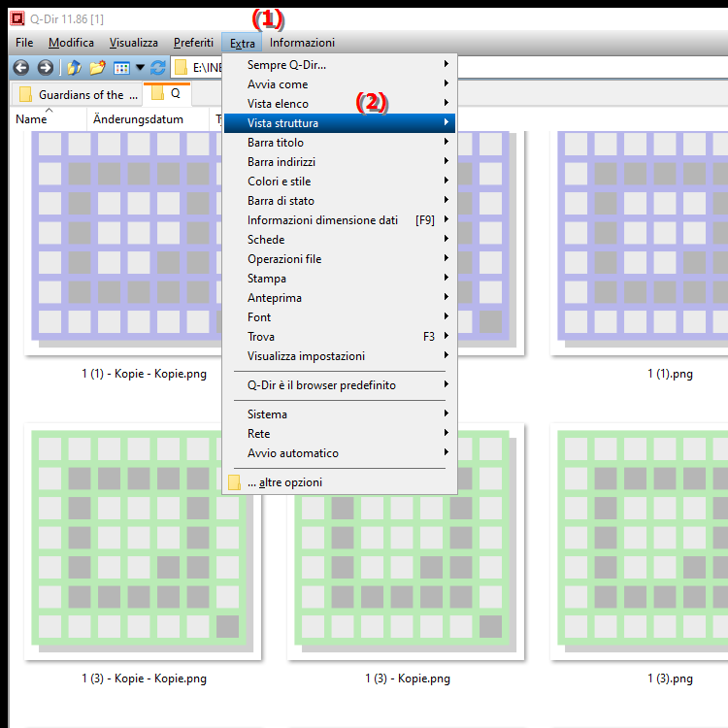
Task: Click file name 1 (3) - Kopie - Kopie.png
Action: coord(145,678)
